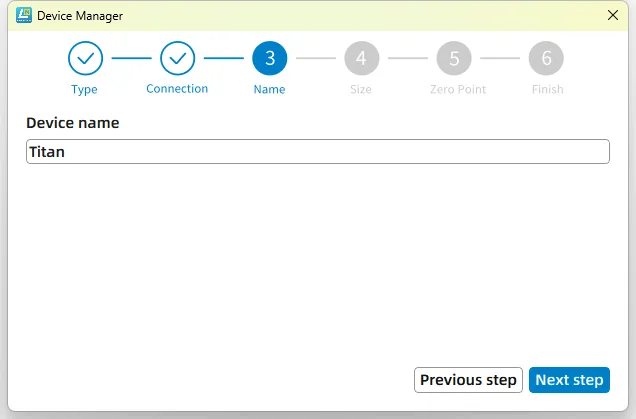Image resolution: width=636 pixels, height=419 pixels.
Task: Click the line between steps 3 and 4
Action: (316, 58)
